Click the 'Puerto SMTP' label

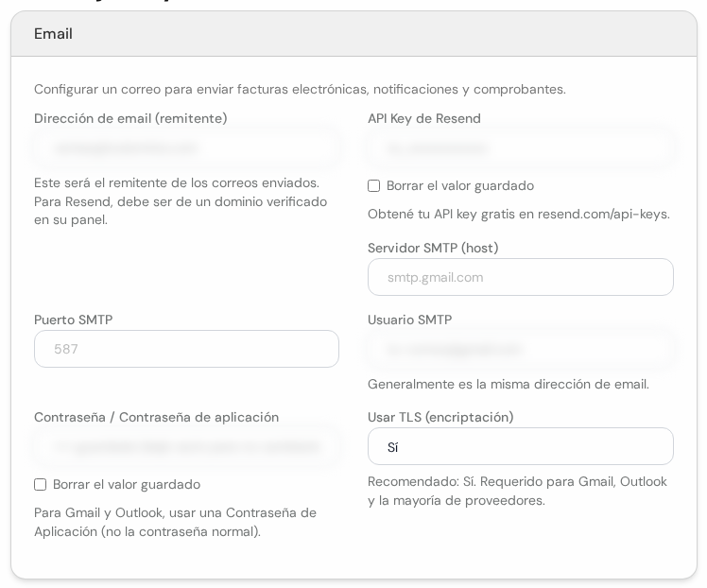(74, 320)
